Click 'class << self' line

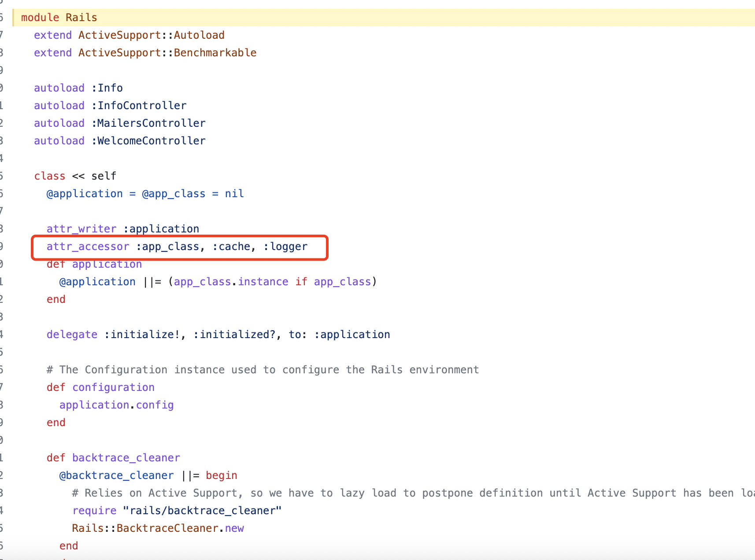coord(75,176)
